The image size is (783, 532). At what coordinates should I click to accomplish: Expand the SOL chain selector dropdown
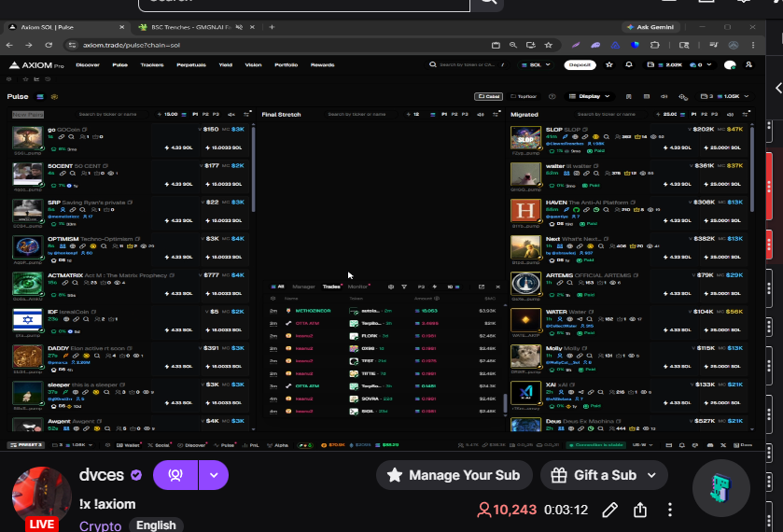pos(536,65)
